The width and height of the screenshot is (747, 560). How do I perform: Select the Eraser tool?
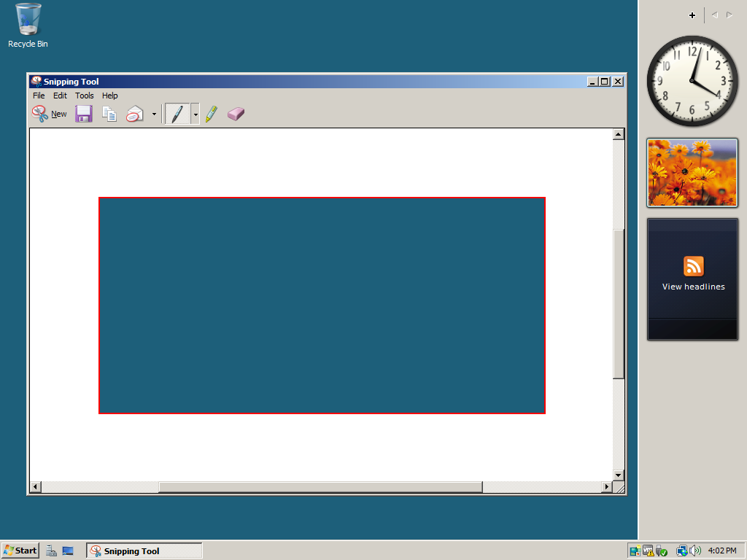pos(236,114)
